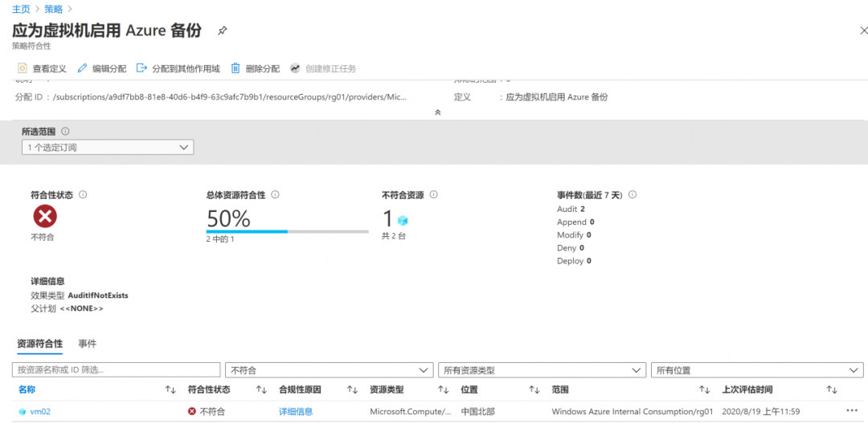Click the Modify 0 event count
The height and width of the screenshot is (440, 868).
575,235
